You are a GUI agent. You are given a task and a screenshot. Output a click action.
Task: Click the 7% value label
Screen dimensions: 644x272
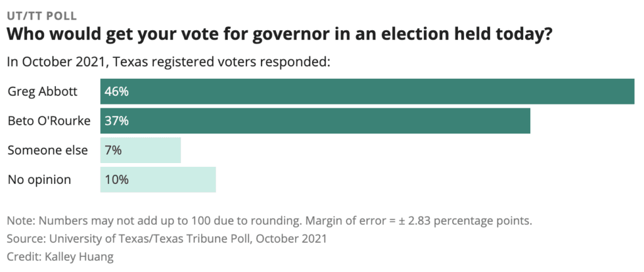coord(114,150)
